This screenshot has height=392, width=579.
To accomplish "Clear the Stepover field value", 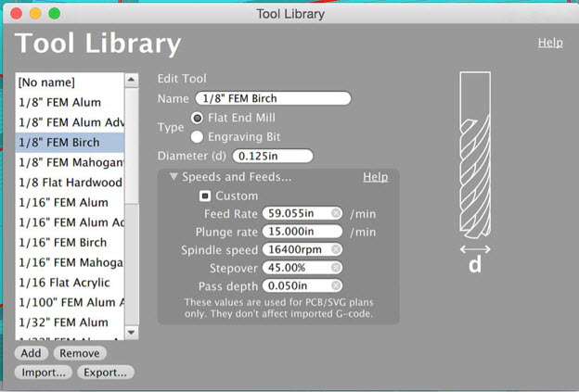I will [336, 268].
